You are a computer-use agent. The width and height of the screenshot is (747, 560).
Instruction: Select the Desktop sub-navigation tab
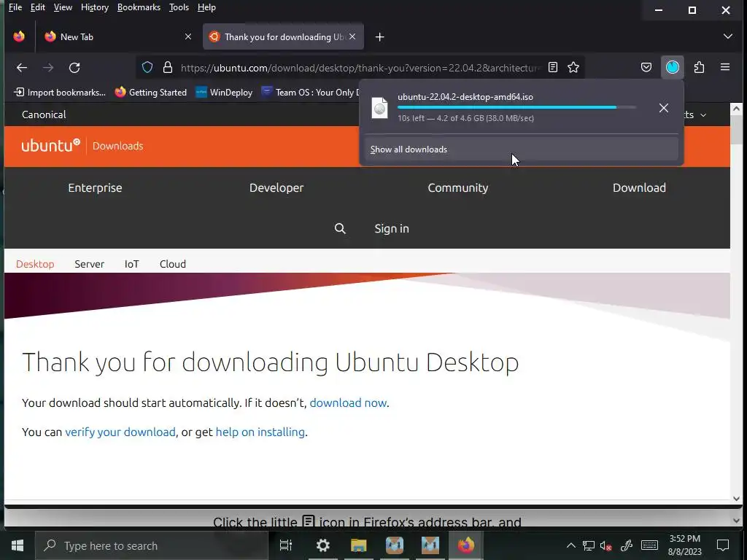35,264
